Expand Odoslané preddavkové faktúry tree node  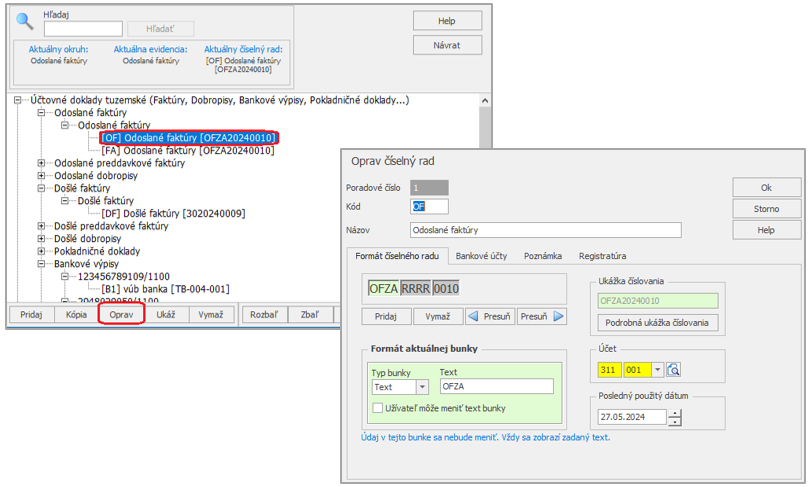pos(41,163)
